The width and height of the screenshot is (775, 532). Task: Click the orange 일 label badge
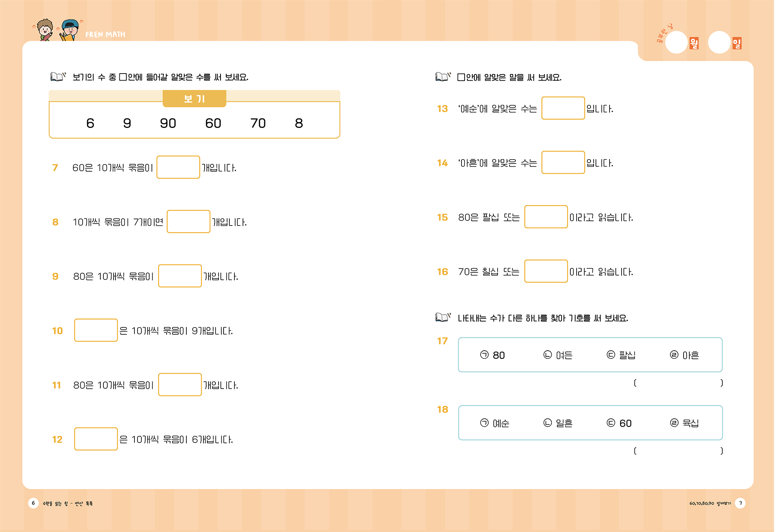tap(737, 43)
